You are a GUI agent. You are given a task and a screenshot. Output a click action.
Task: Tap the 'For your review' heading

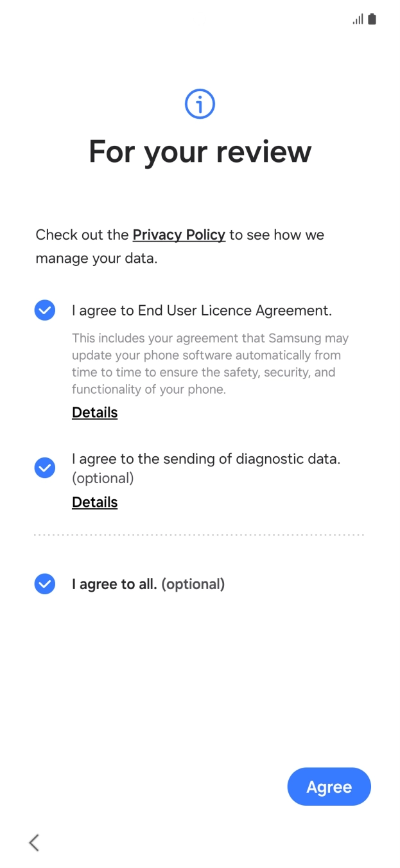[x=200, y=152]
